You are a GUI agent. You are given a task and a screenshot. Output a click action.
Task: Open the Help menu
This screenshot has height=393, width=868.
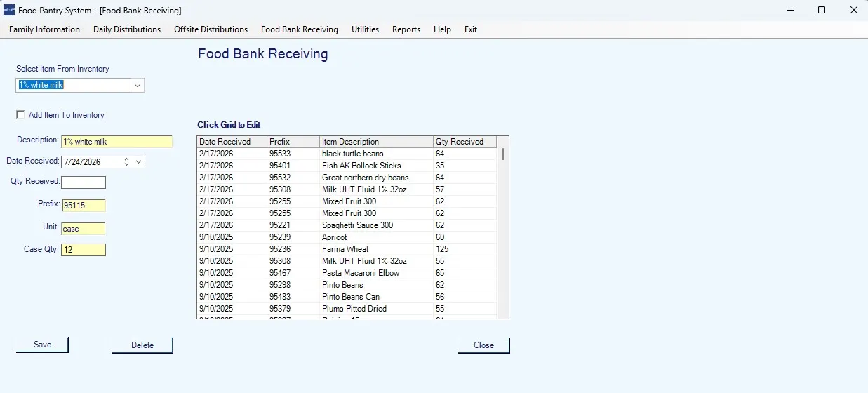pos(442,29)
